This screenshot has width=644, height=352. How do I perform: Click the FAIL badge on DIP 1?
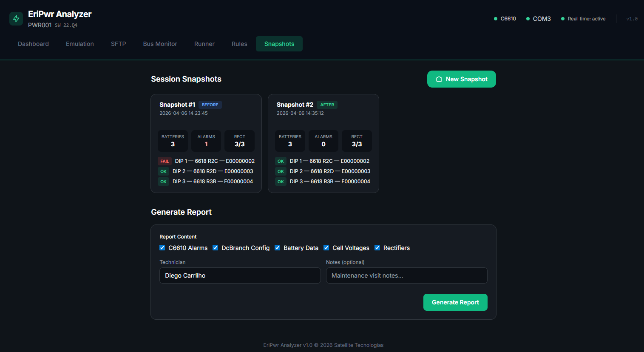click(165, 161)
